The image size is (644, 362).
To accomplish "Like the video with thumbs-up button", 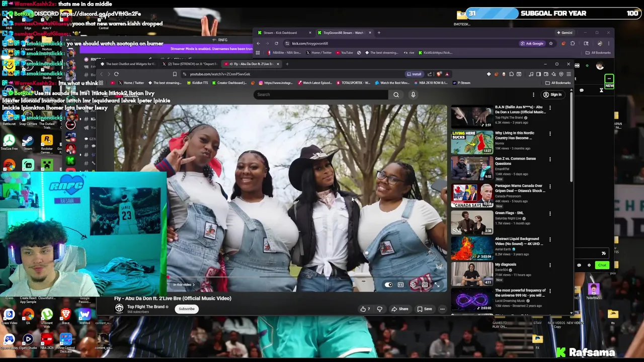I will tap(365, 309).
